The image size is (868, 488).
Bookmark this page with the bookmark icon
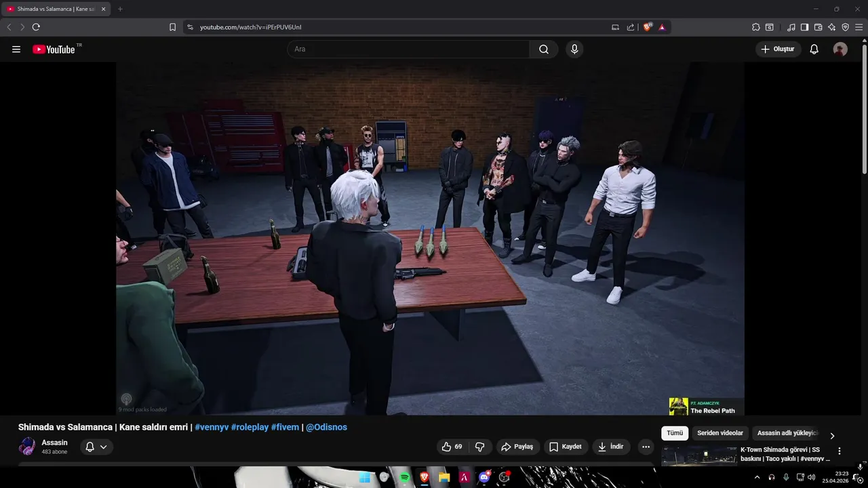[x=172, y=27]
